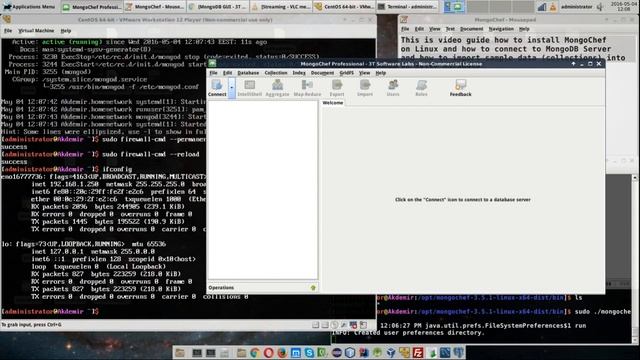Open the Help menu in VMware Player window

[66, 31]
